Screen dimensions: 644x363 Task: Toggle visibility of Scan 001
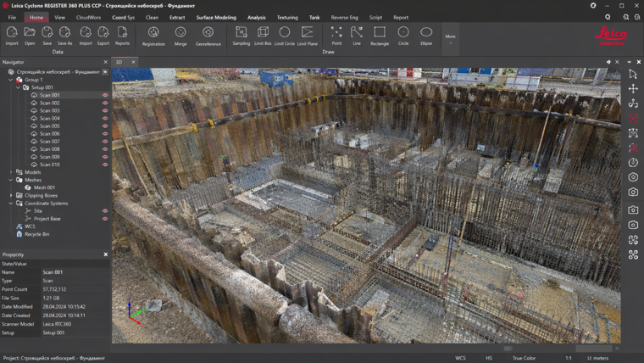point(105,95)
